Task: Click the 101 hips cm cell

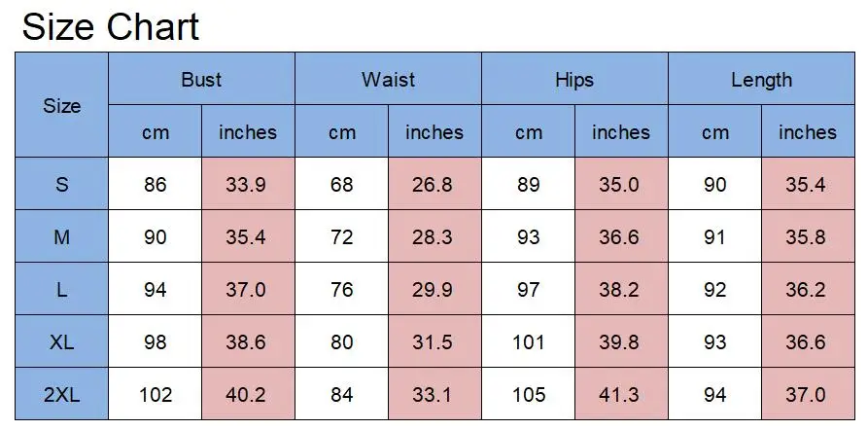Action: 528,341
